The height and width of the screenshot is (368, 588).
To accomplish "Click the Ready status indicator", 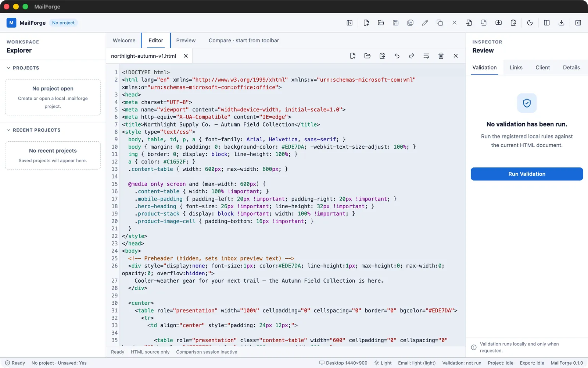I will tap(15, 363).
